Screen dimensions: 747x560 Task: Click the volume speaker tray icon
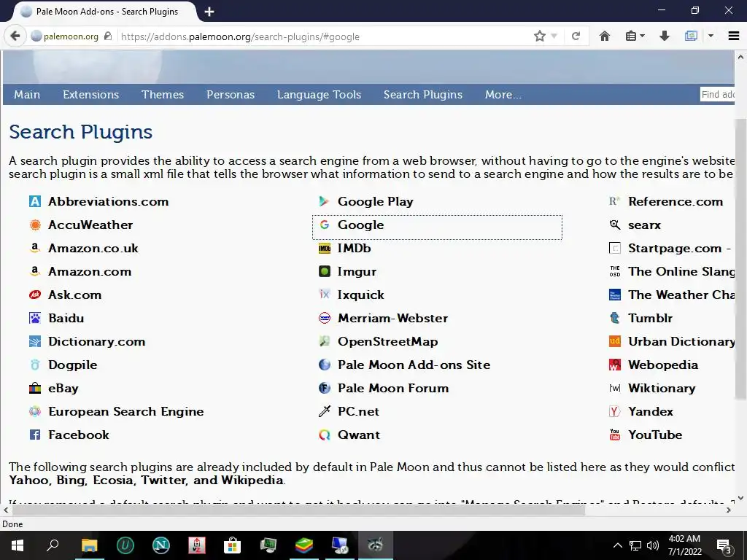coord(653,545)
